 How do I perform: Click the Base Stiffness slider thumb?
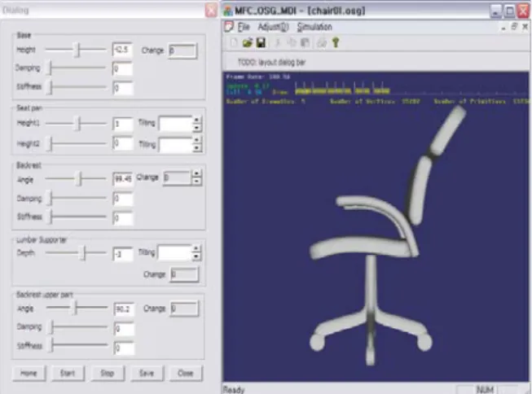(50, 87)
